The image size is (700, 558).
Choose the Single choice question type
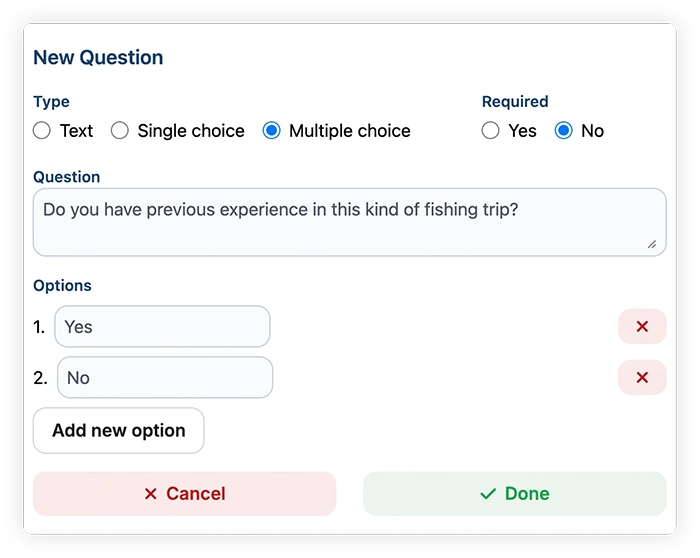[120, 131]
